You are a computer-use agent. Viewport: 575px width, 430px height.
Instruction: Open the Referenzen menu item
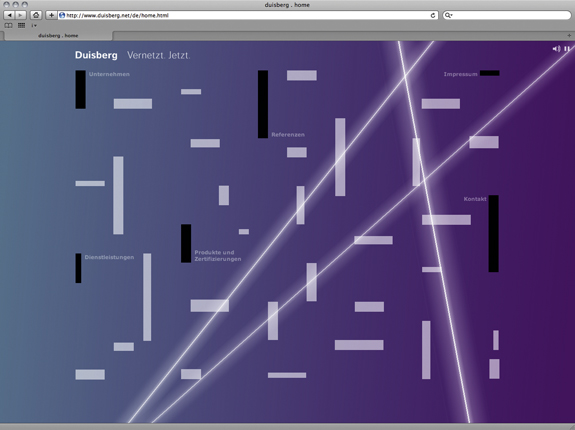pos(288,135)
